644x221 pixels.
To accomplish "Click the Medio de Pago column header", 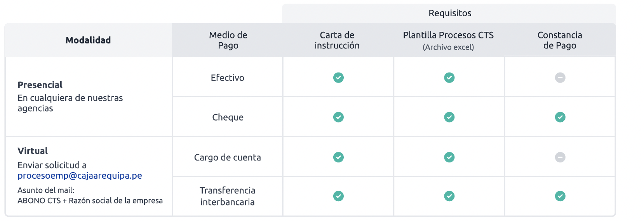I will pyautogui.click(x=228, y=40).
